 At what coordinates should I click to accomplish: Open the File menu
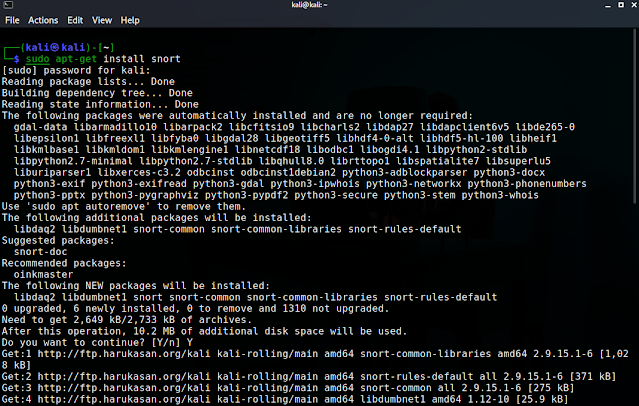point(12,20)
